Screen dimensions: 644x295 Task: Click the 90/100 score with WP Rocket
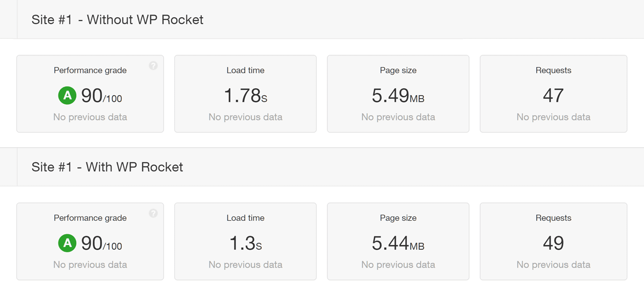101,243
